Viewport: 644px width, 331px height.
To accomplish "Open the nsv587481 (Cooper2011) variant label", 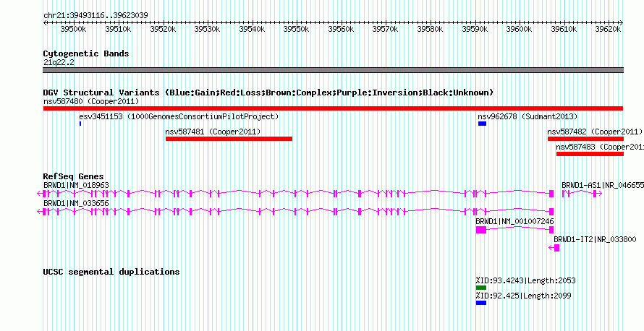I will coord(213,132).
